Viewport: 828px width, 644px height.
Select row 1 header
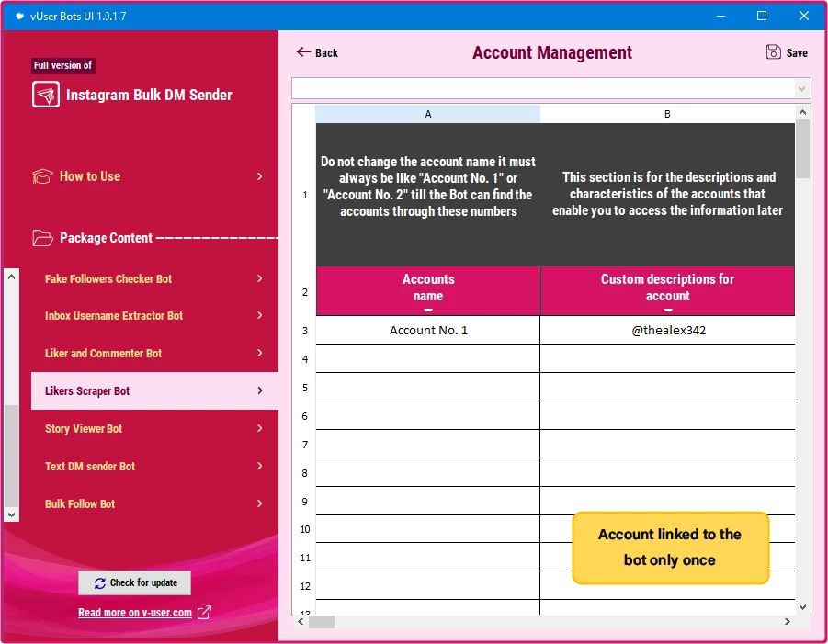tap(305, 195)
